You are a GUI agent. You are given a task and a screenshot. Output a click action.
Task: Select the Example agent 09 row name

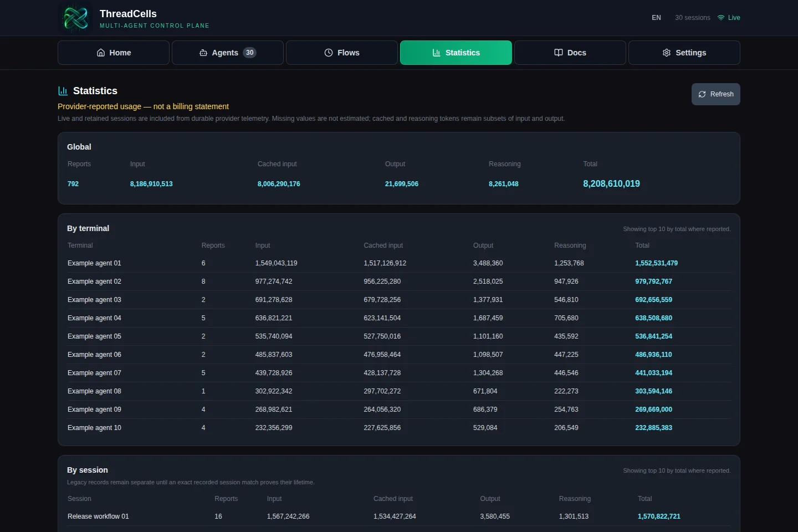pos(94,410)
